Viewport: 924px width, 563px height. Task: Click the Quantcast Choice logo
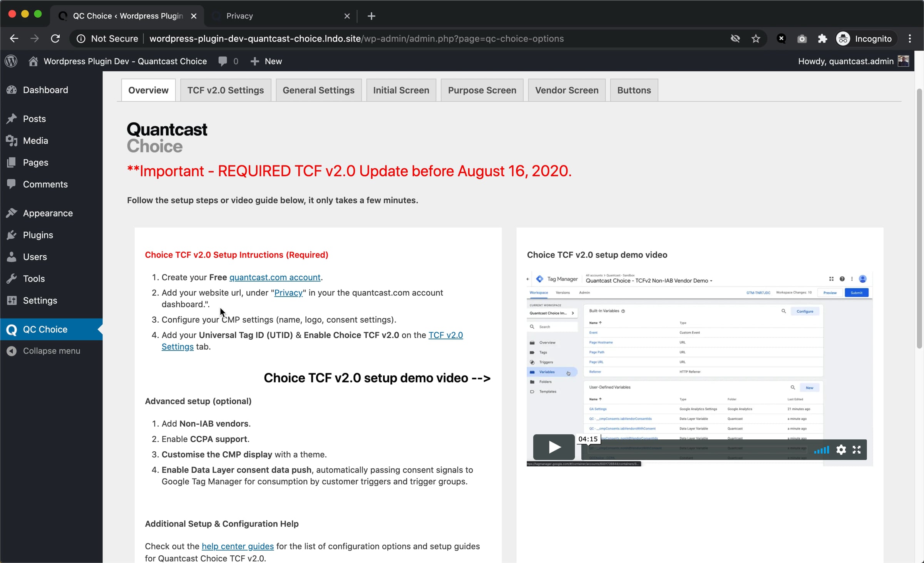pos(167,137)
